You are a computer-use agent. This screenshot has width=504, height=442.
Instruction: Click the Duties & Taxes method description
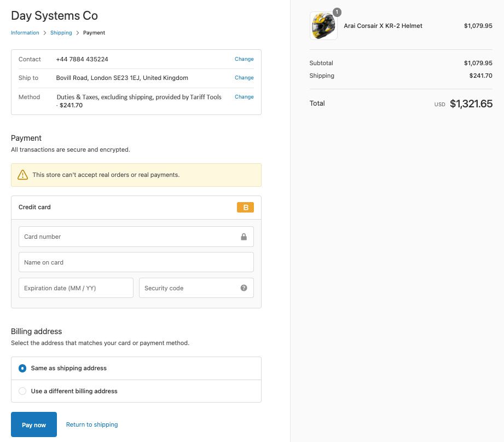(139, 101)
